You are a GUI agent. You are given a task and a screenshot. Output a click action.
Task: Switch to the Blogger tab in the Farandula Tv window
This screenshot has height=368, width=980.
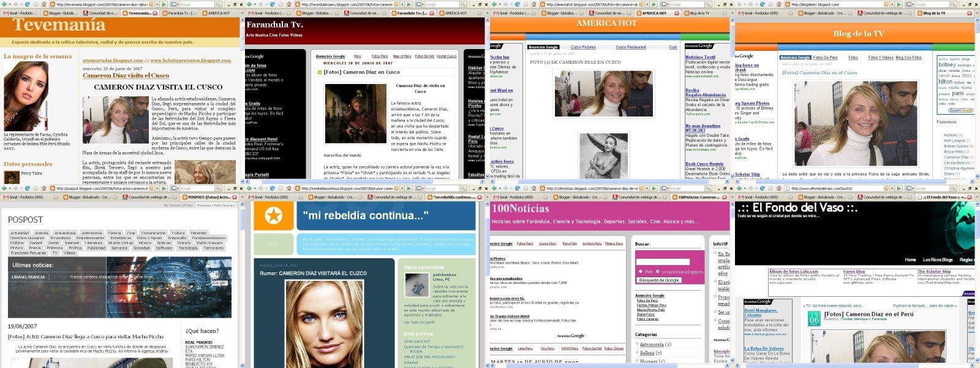[x=317, y=13]
